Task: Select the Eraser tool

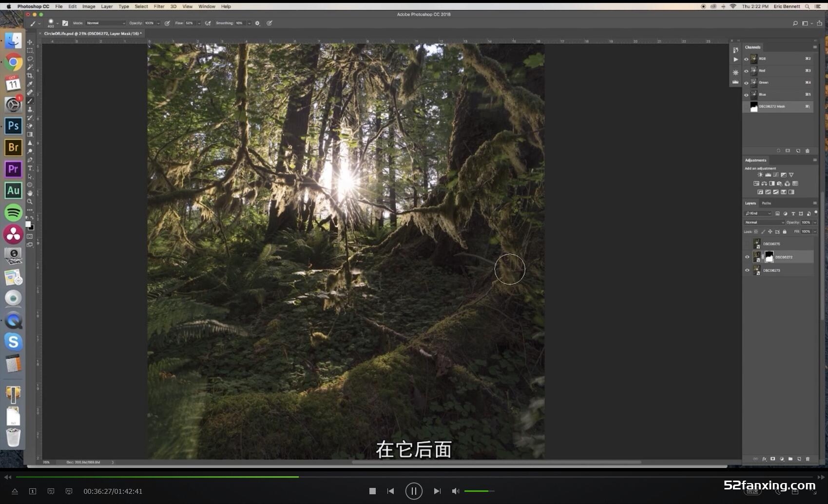Action: point(30,126)
